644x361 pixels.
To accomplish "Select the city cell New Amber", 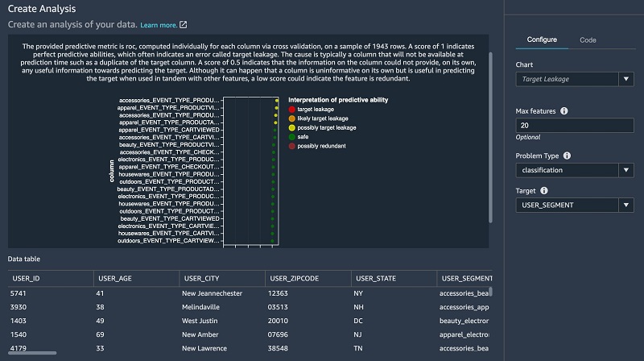I will pyautogui.click(x=200, y=334).
